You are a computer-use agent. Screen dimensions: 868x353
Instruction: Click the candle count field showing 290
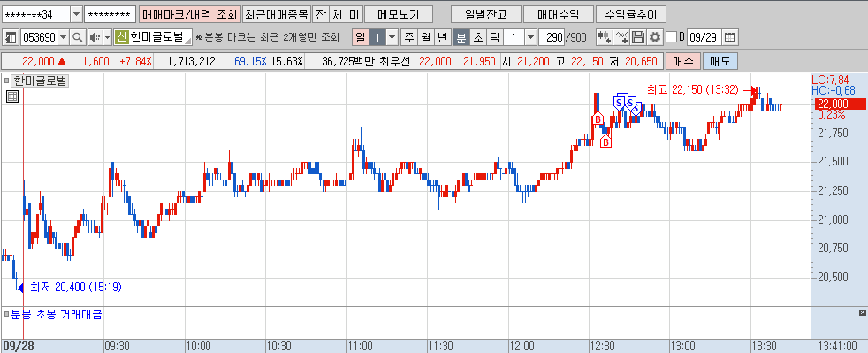[552, 38]
